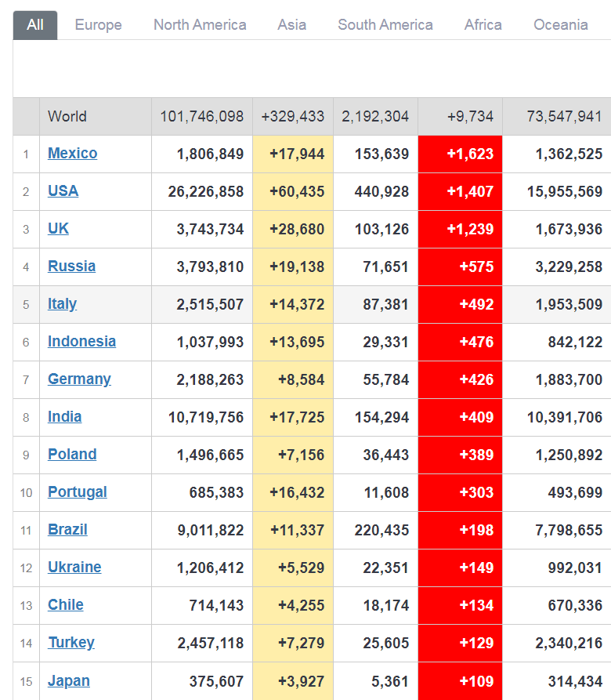Go to the Germany link

click(x=79, y=379)
